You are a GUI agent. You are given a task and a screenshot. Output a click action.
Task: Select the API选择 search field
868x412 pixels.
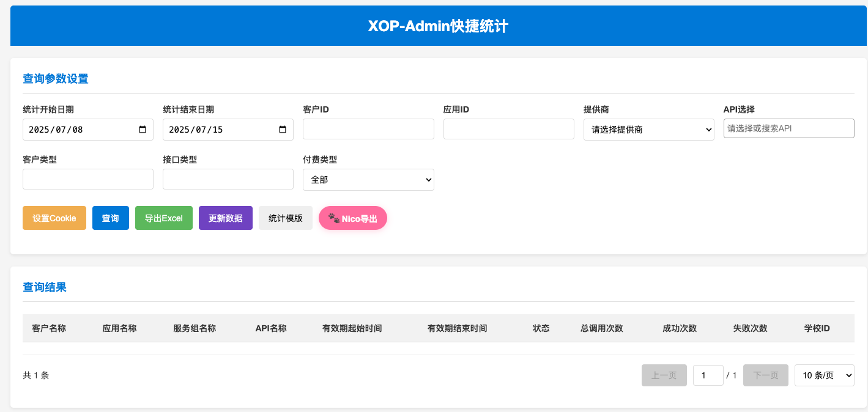pyautogui.click(x=788, y=128)
